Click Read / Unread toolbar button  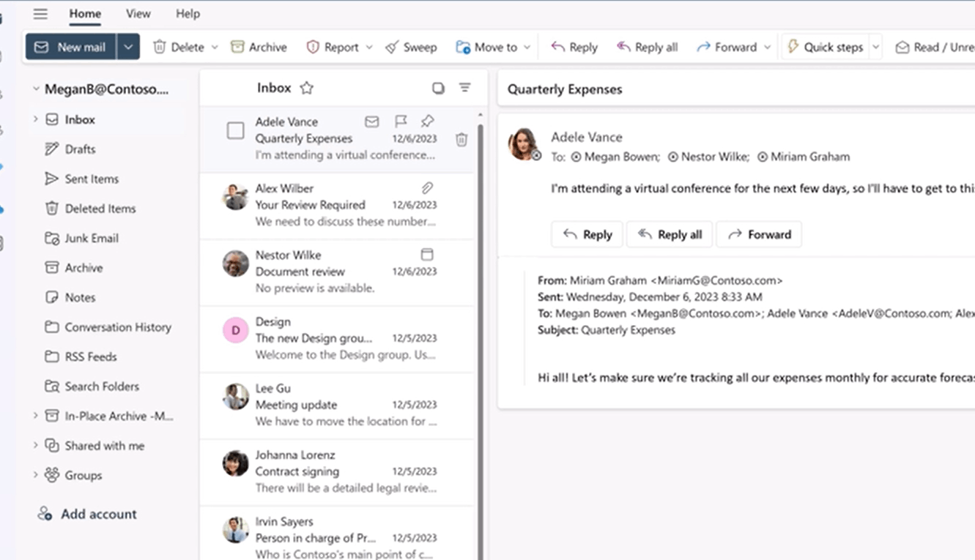pyautogui.click(x=934, y=47)
